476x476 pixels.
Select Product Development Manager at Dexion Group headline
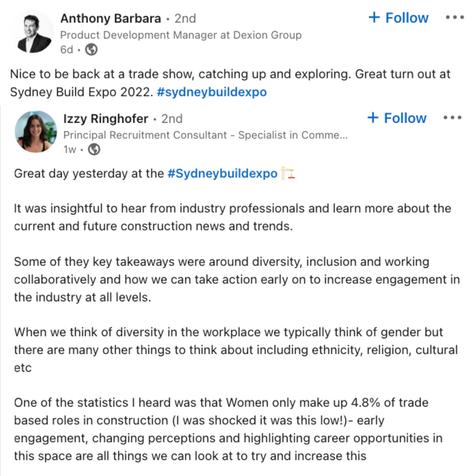pyautogui.click(x=181, y=35)
